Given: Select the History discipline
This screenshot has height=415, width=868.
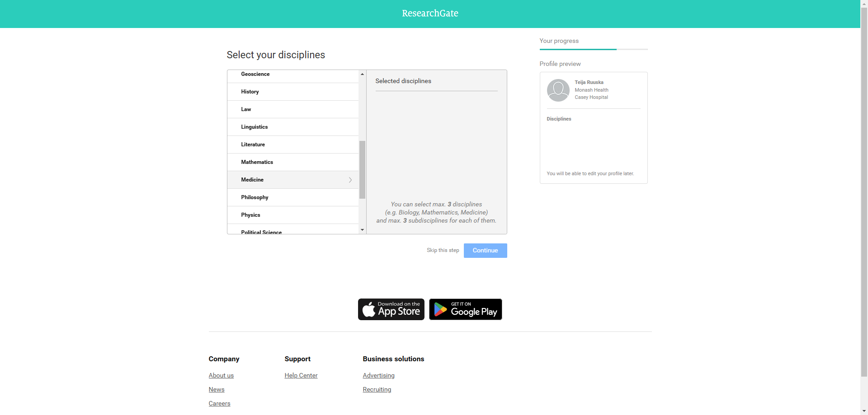Looking at the screenshot, I should (293, 92).
